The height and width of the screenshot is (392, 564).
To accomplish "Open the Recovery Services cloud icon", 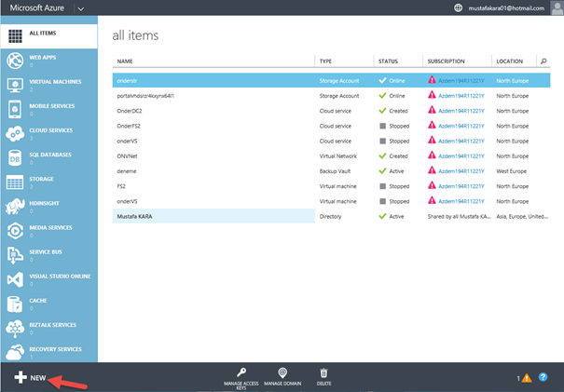I will 15,352.
